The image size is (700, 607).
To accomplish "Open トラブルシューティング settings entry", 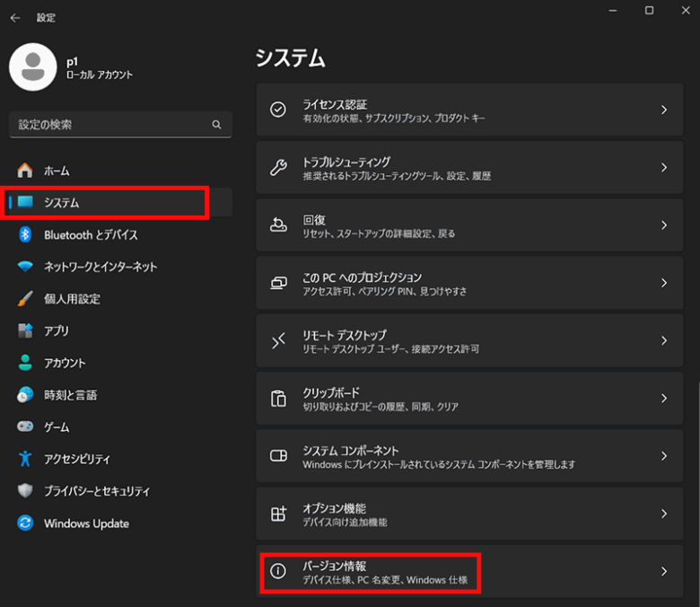I will point(469,168).
